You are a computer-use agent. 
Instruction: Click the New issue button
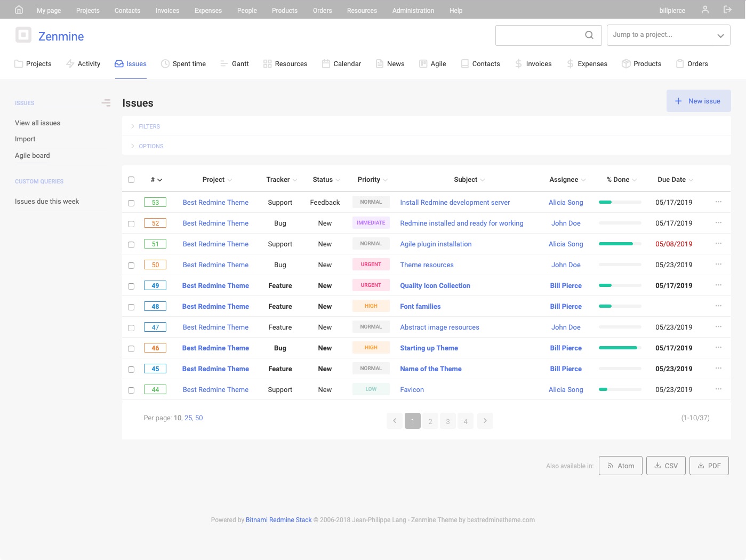pos(699,101)
